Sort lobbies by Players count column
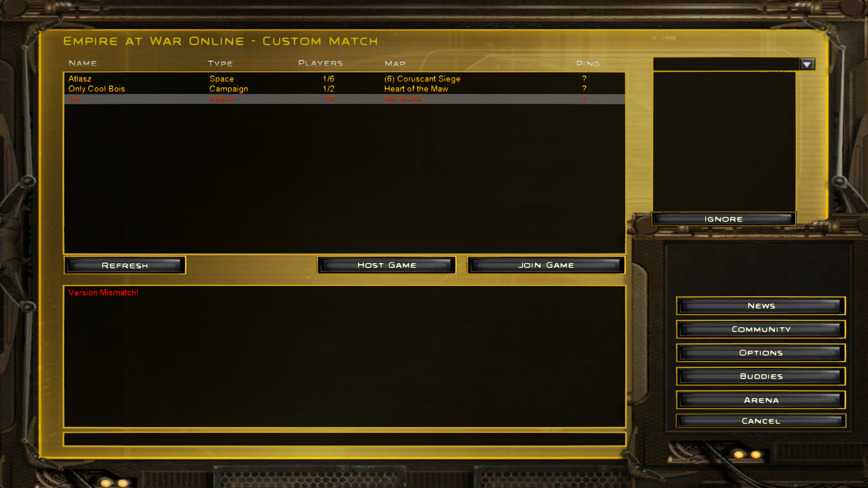 coord(321,63)
